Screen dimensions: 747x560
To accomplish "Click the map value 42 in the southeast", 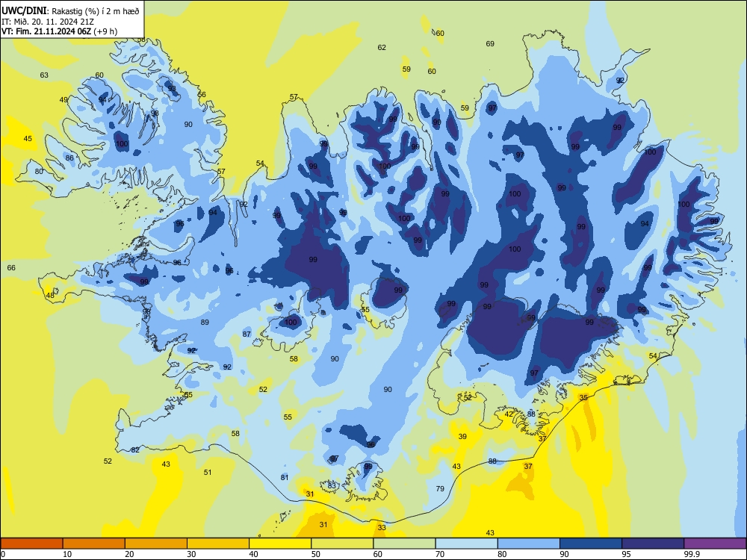I will [509, 414].
